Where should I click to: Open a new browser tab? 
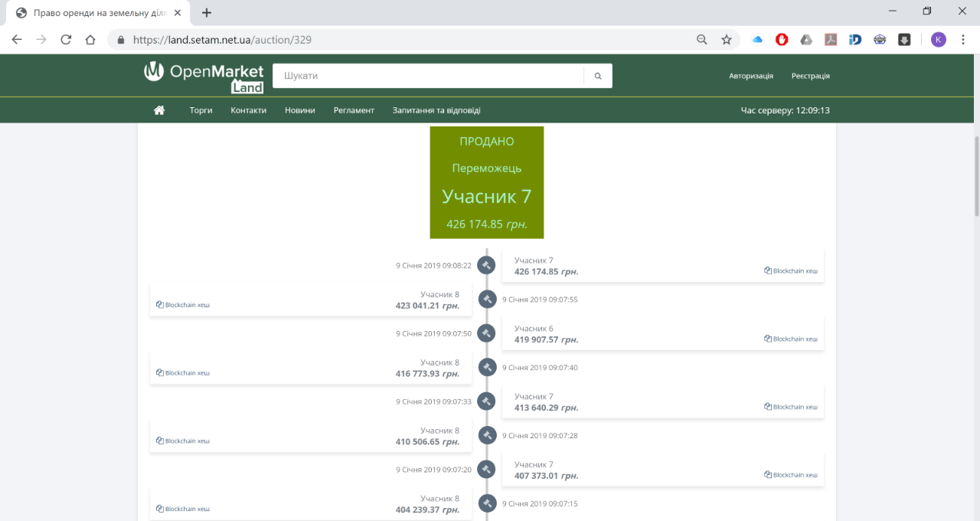[207, 12]
